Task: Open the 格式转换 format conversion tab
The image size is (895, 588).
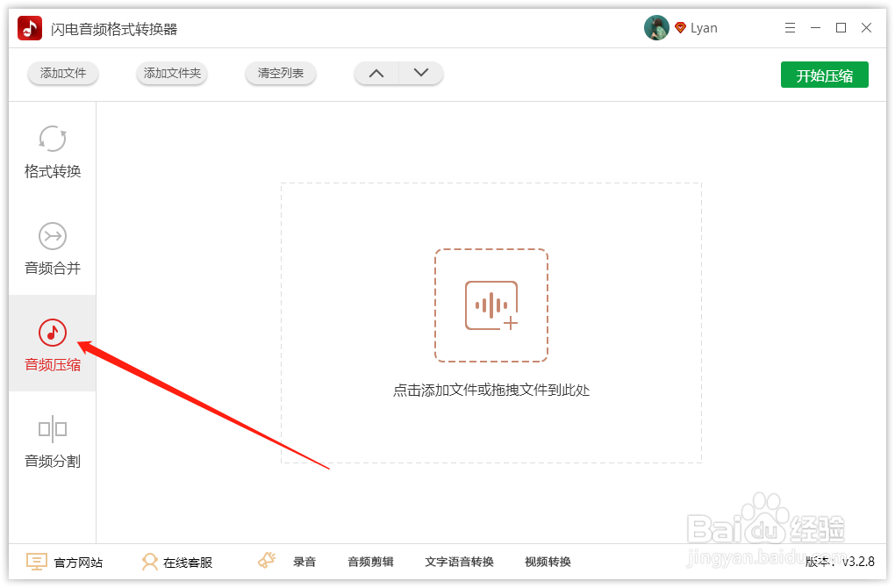Action: 53,151
